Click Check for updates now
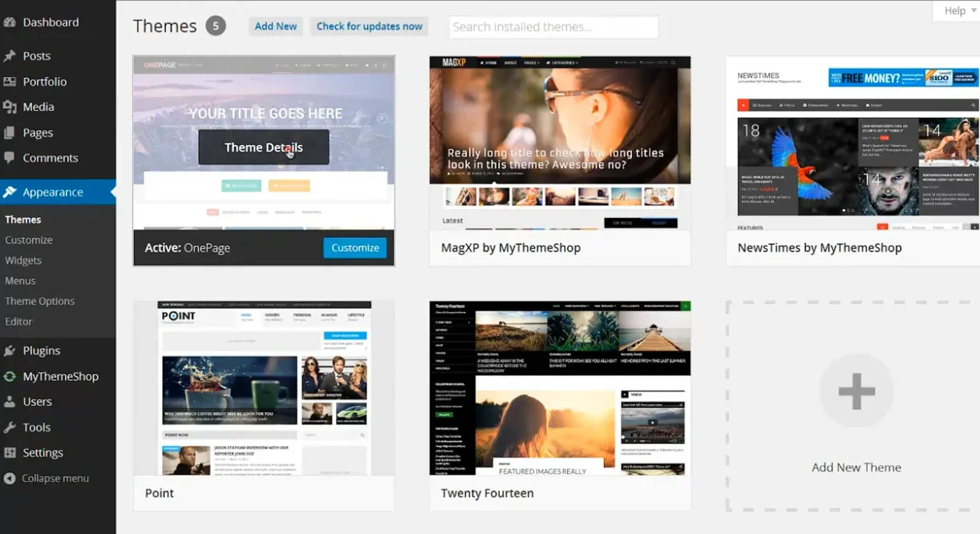The image size is (980, 534). pos(369,26)
